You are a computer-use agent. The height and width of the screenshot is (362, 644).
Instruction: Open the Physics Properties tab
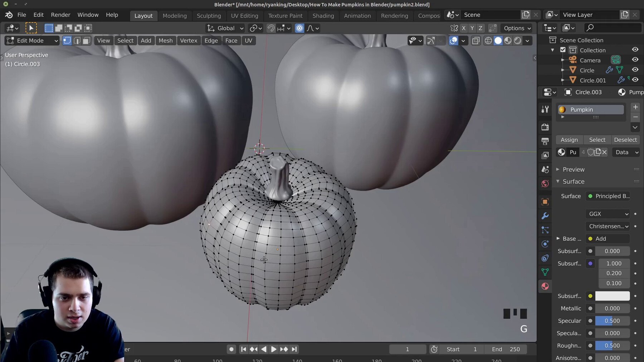545,244
